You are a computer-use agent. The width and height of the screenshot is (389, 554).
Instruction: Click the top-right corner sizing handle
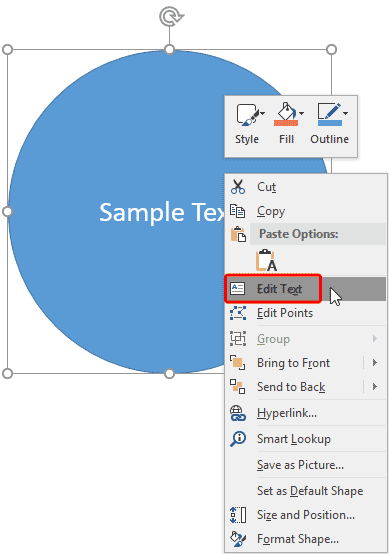331,49
